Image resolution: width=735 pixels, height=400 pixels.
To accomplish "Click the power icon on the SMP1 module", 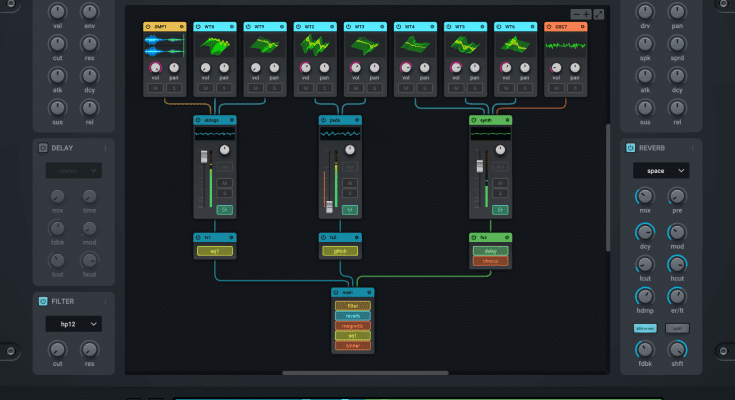I will click(x=148, y=26).
